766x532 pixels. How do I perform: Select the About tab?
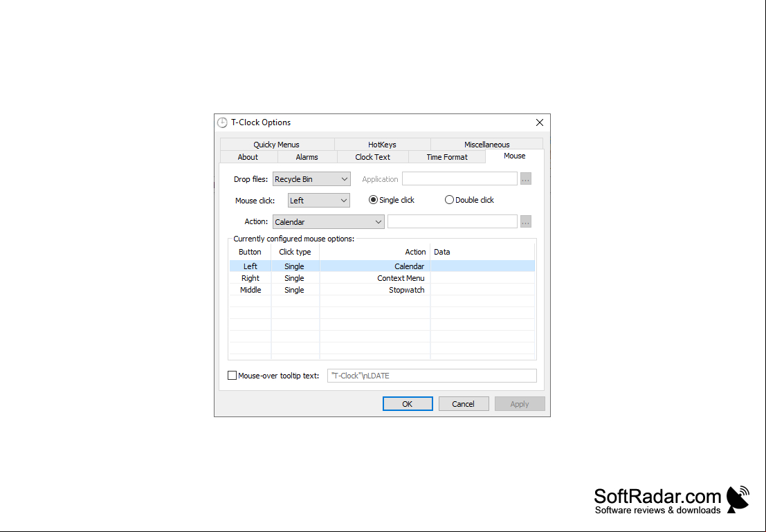pyautogui.click(x=248, y=157)
